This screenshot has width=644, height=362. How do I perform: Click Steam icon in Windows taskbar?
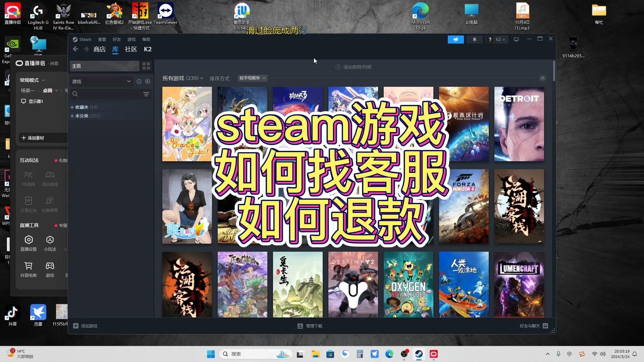419,354
